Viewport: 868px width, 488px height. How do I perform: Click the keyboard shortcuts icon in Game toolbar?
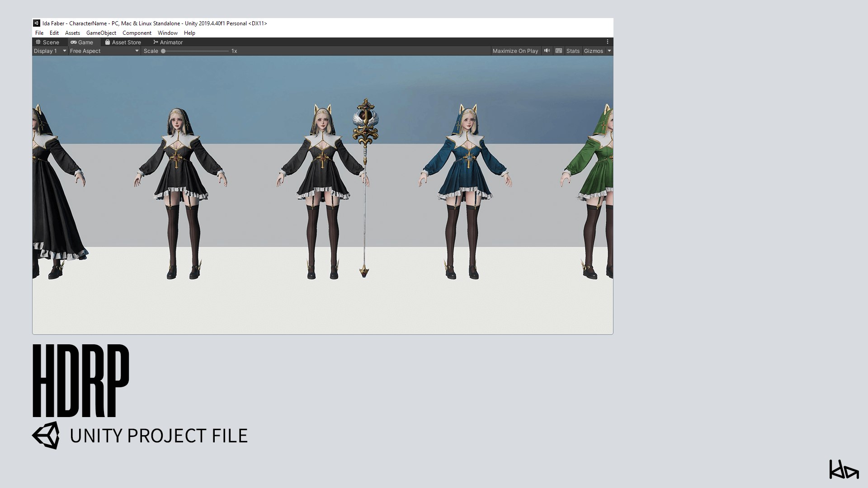click(x=559, y=51)
